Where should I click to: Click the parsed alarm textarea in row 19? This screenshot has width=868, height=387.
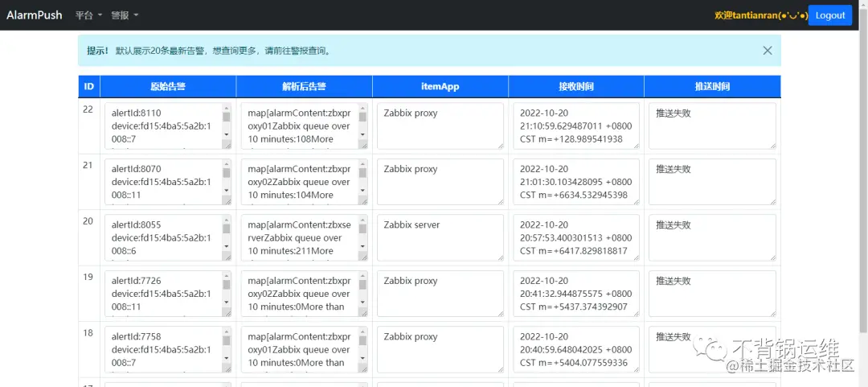point(304,294)
